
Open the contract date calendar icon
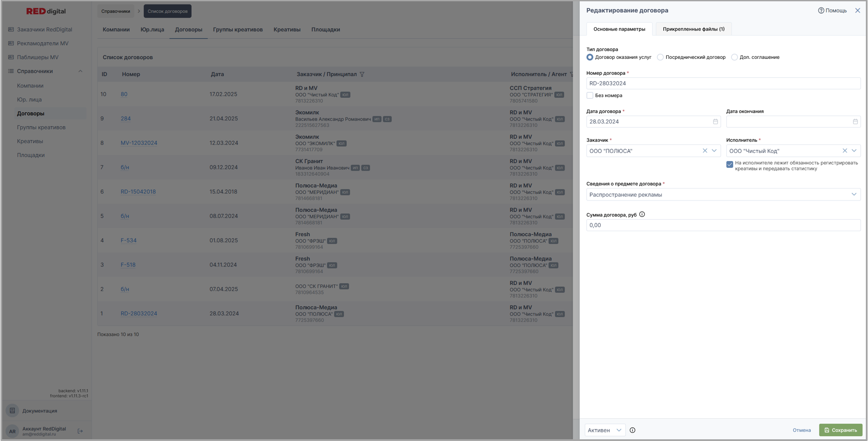(715, 122)
